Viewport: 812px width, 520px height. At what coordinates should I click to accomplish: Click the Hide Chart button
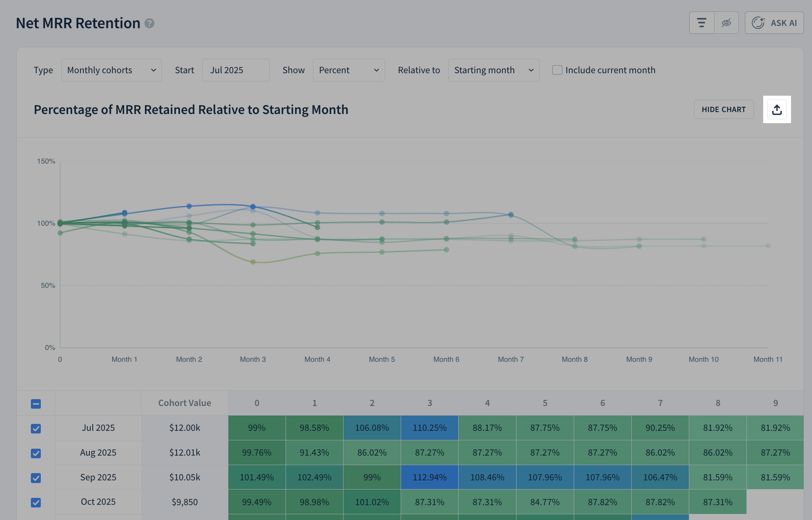tap(724, 109)
